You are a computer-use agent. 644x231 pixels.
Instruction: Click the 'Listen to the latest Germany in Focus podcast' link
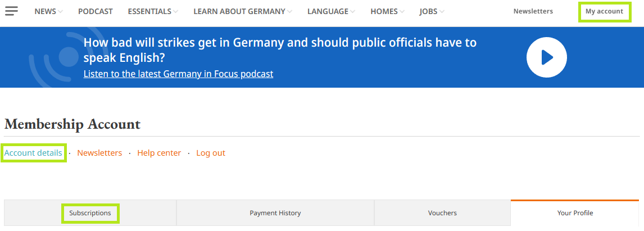click(x=178, y=74)
